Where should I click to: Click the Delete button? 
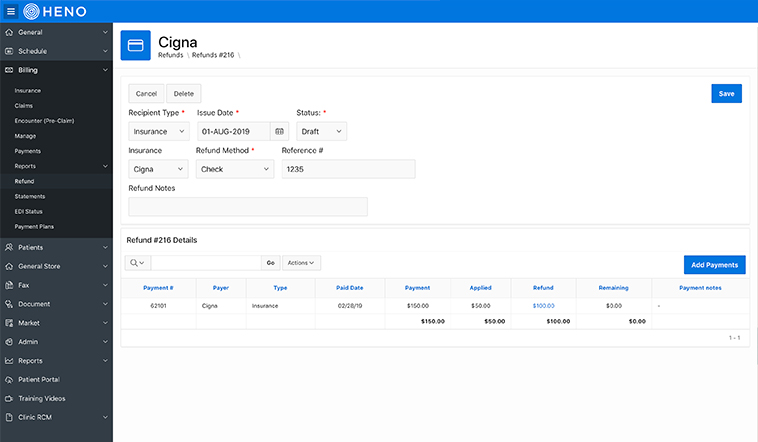[x=184, y=94]
